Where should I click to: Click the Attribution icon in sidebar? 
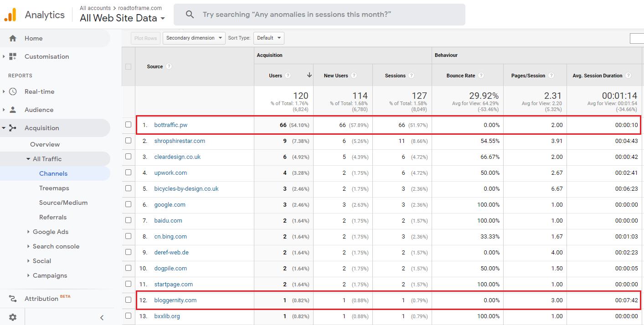(13, 299)
